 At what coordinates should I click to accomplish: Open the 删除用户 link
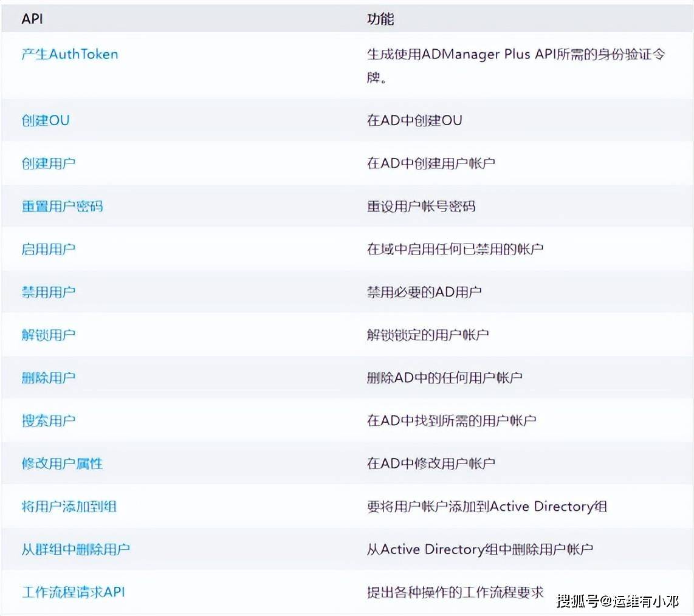coord(49,378)
